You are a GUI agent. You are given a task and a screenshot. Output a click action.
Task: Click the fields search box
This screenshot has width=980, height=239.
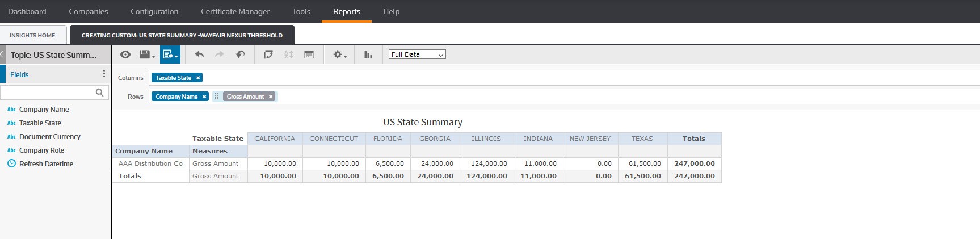(48, 92)
